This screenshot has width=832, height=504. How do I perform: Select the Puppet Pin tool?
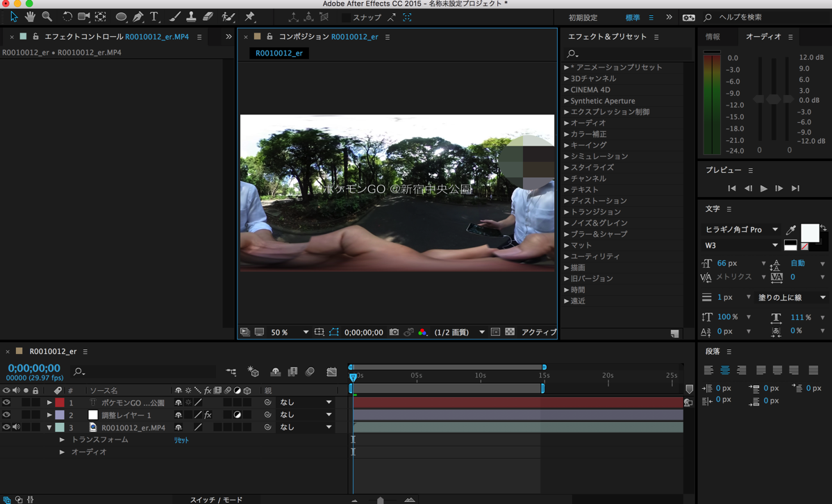coord(249,17)
